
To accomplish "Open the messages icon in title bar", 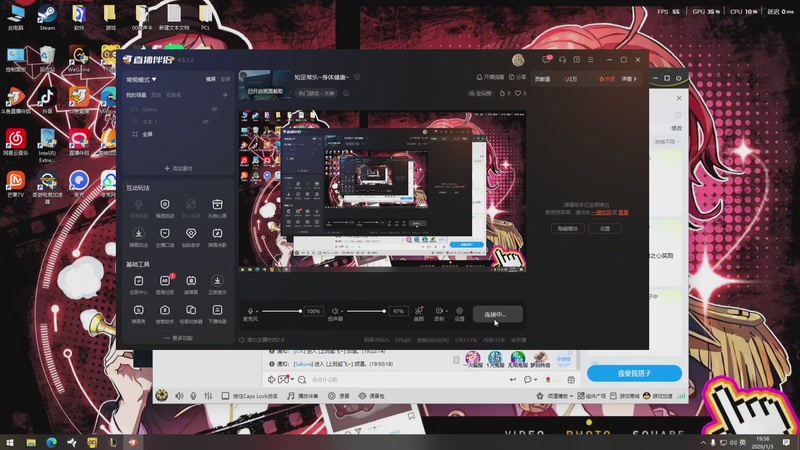I will tap(546, 60).
